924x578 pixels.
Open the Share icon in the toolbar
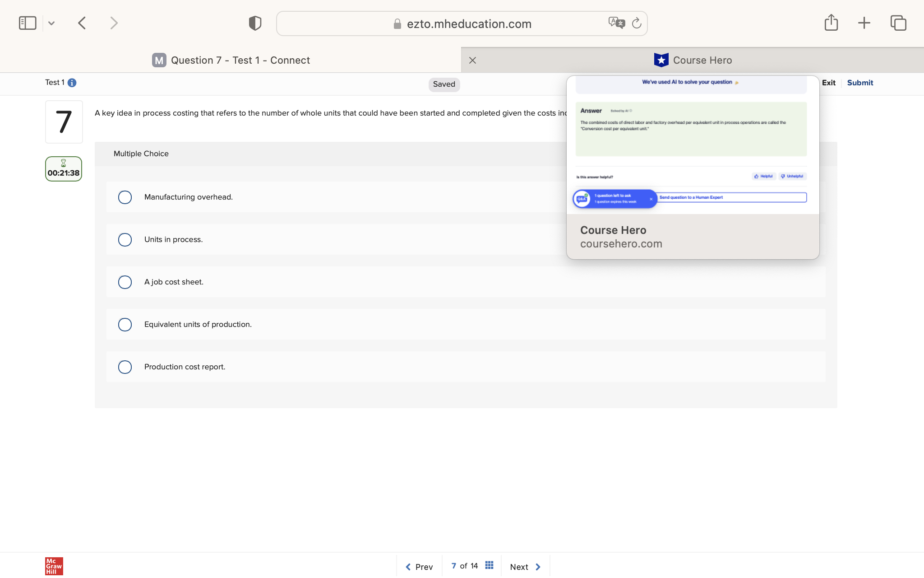pos(831,23)
